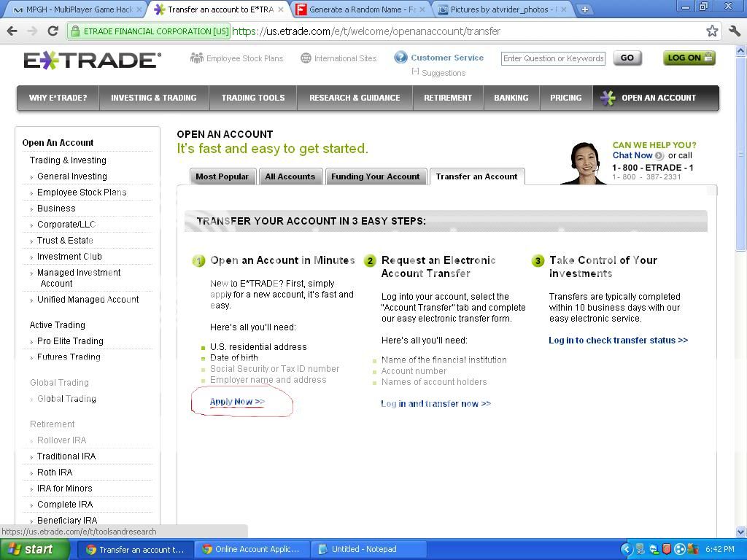The width and height of the screenshot is (747, 560).
Task: Open Trust & Estate in sidebar
Action: [x=65, y=241]
